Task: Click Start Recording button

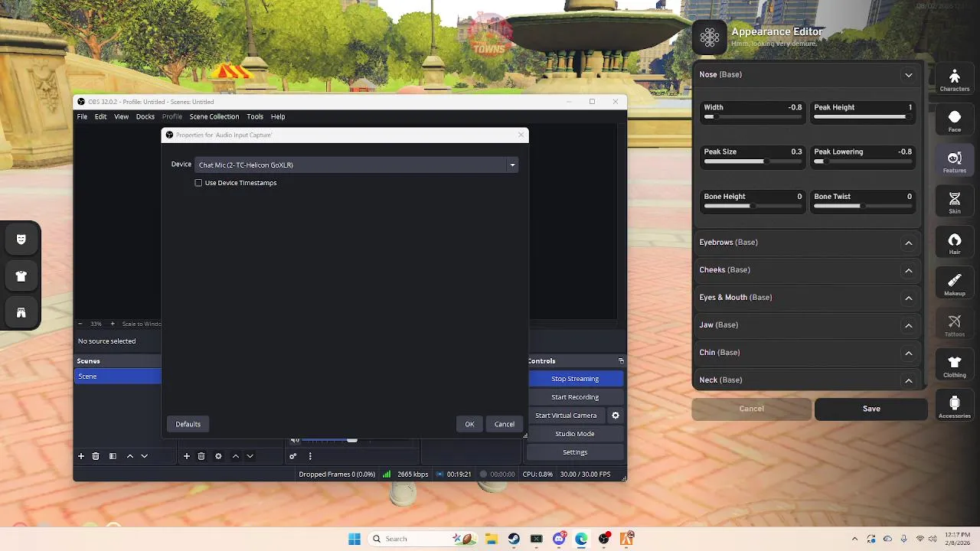Action: (x=575, y=397)
